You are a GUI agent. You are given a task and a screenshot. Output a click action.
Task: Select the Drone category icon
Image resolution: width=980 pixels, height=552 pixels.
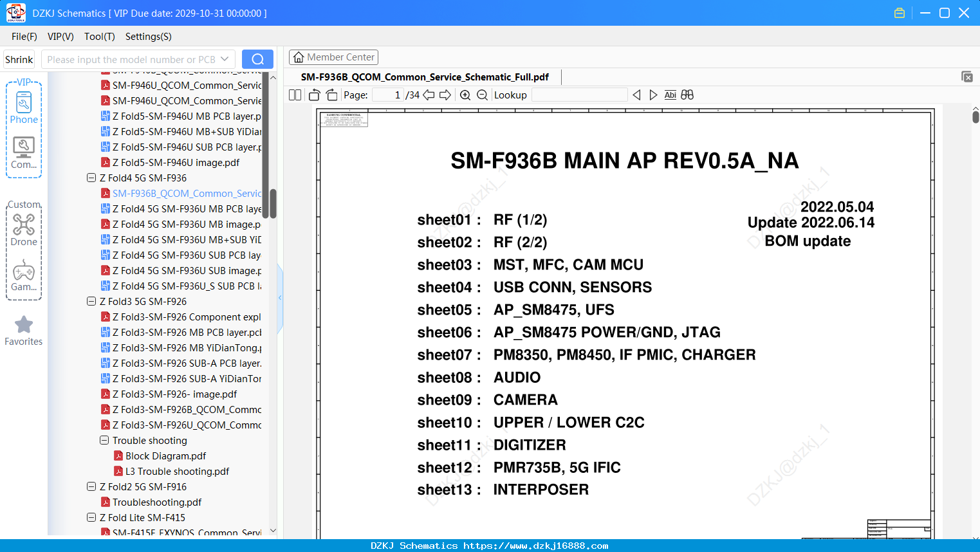[x=24, y=230]
